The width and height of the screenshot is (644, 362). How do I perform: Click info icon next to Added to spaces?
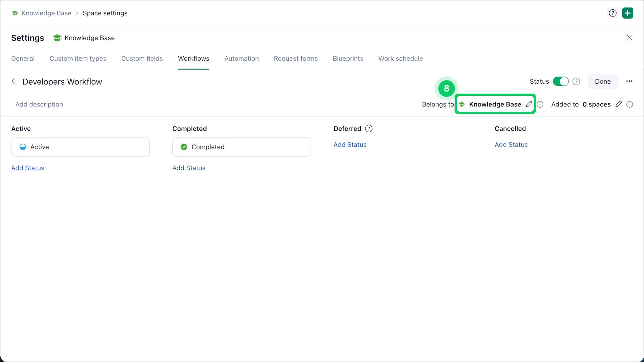[x=630, y=104]
